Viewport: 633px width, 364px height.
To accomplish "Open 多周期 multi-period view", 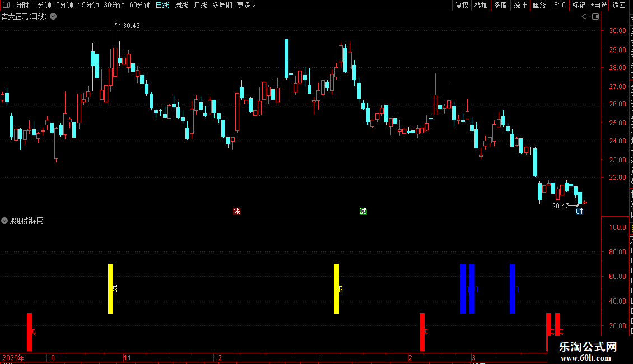I will point(222,5).
